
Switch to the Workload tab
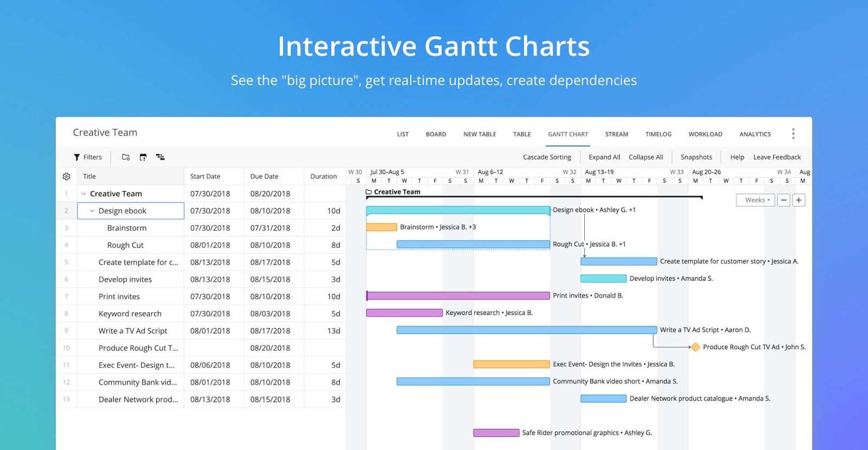(705, 134)
